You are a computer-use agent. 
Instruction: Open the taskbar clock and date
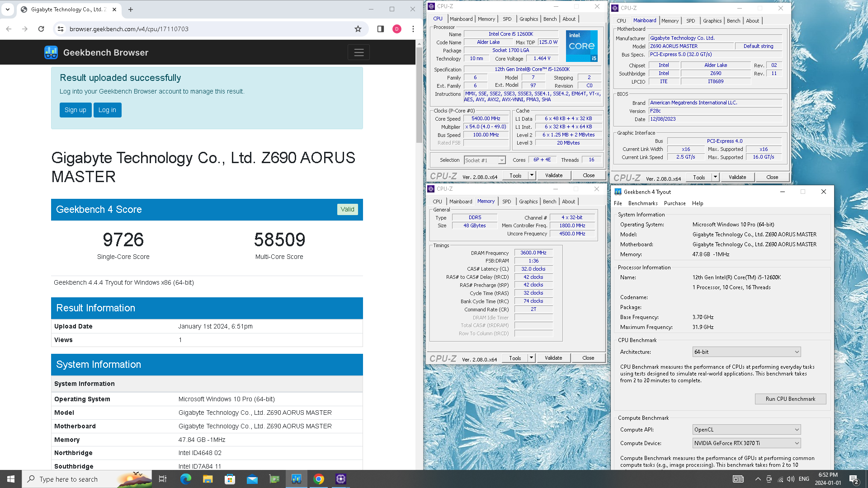point(828,479)
